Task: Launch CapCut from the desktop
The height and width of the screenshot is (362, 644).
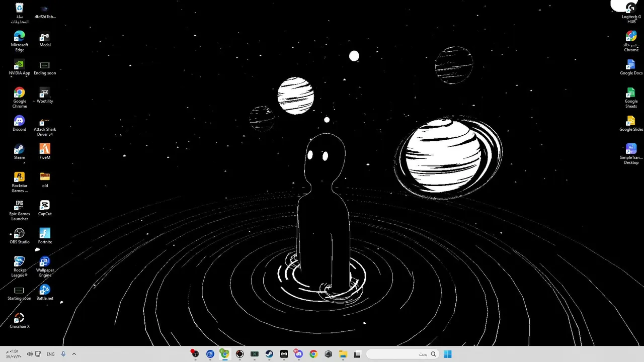Action: (45, 209)
